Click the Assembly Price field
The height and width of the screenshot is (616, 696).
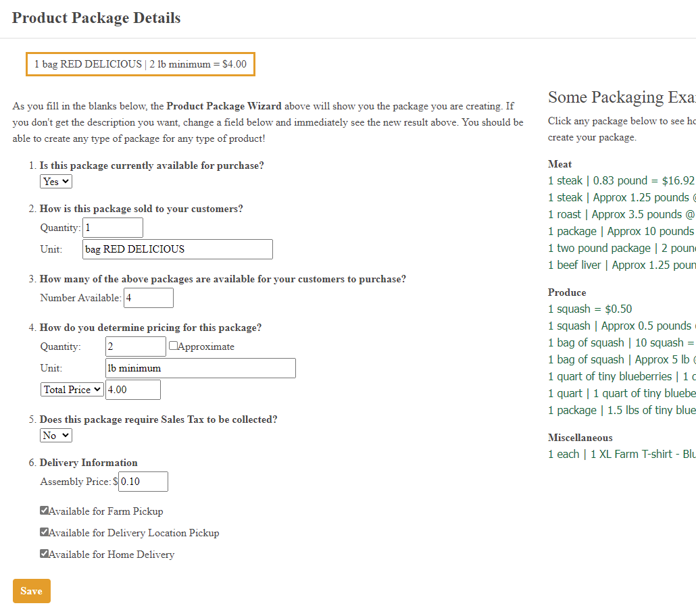click(143, 482)
